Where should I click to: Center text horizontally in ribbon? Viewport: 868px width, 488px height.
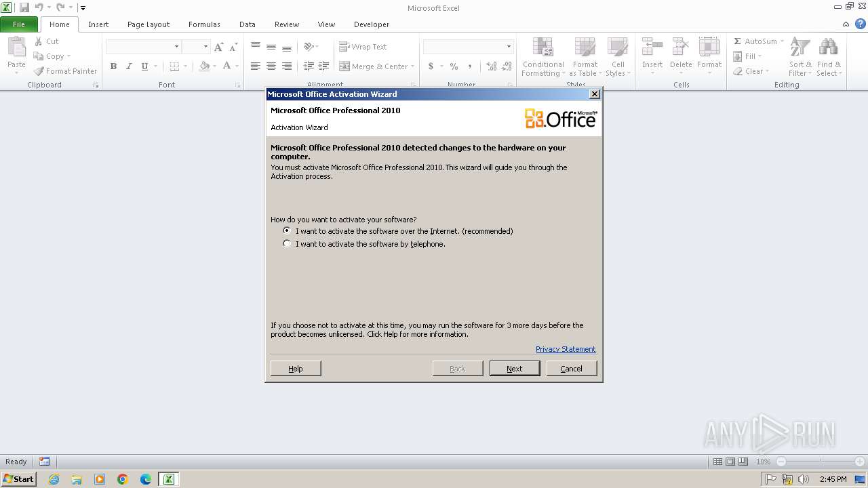[x=271, y=66]
